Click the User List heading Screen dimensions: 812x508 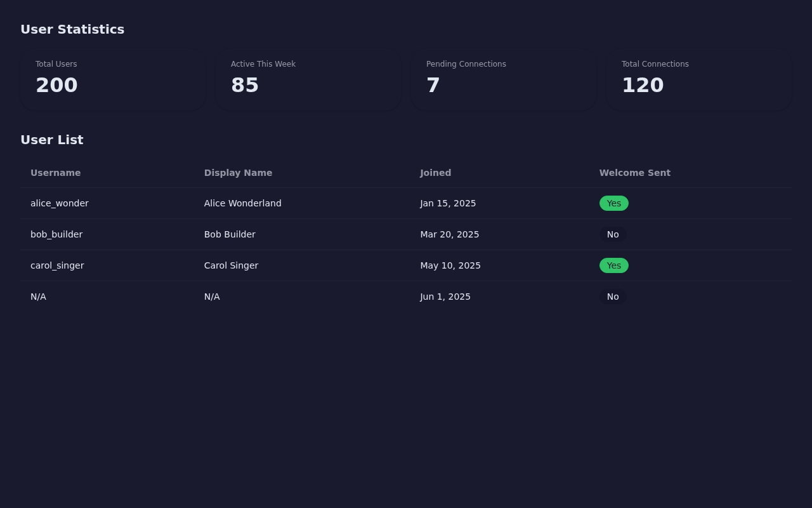click(x=52, y=140)
